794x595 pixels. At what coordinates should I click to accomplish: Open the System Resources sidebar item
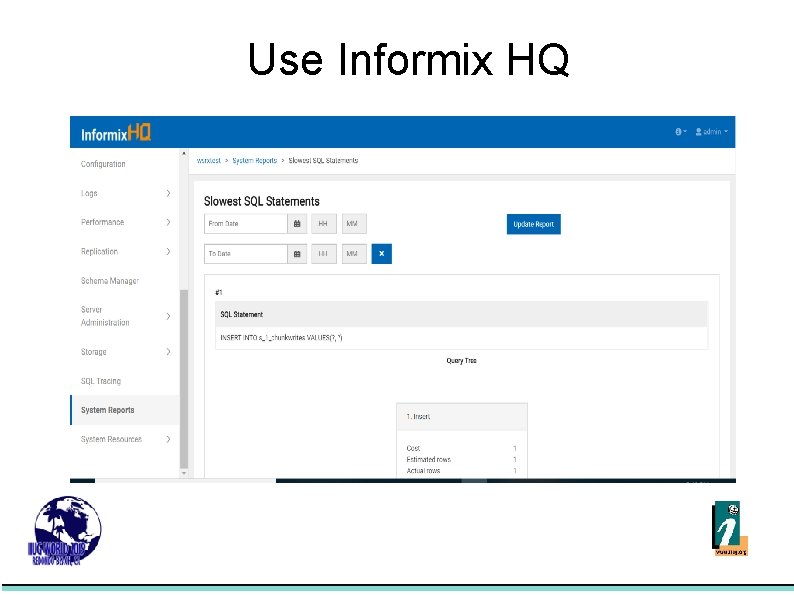(x=111, y=440)
